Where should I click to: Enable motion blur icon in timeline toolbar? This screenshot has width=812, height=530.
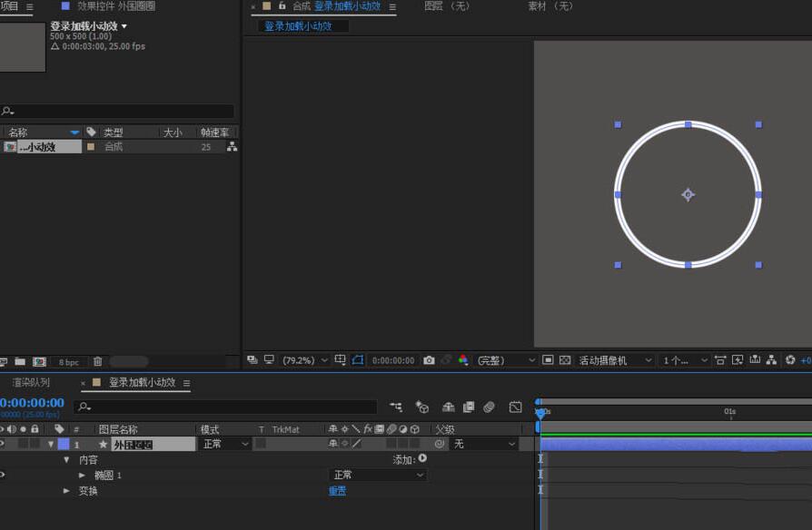[x=489, y=407]
